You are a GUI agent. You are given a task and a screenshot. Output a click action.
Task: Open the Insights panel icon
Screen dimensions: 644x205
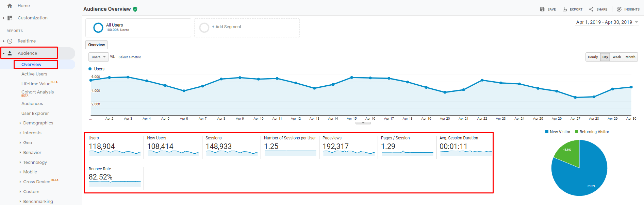coord(619,10)
